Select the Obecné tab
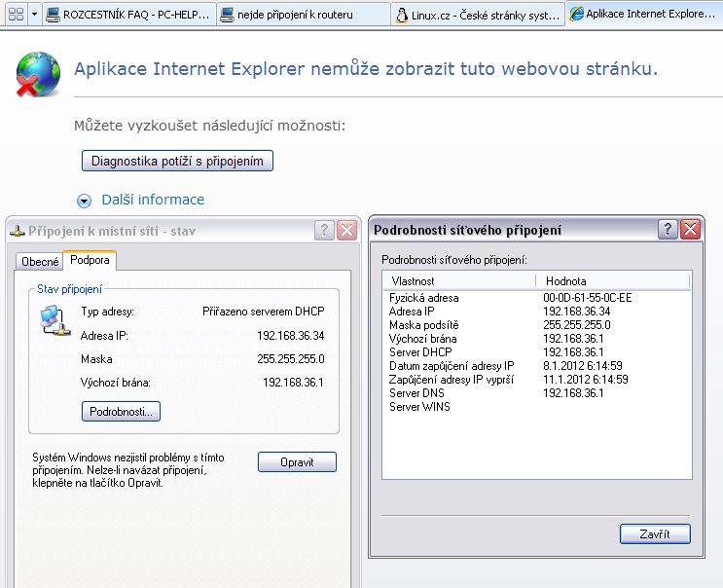Screen dimensions: 723x588 tap(40, 262)
